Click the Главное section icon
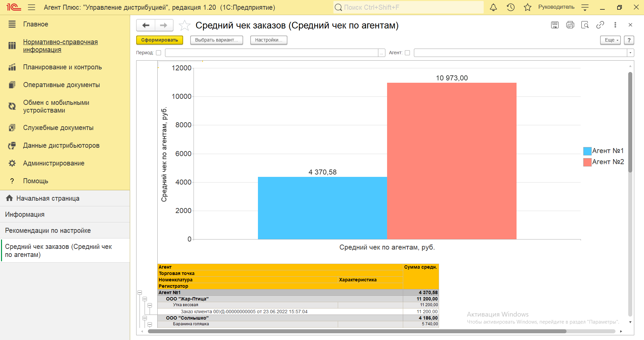Viewport: 644px width, 340px height. pyautogui.click(x=12, y=24)
